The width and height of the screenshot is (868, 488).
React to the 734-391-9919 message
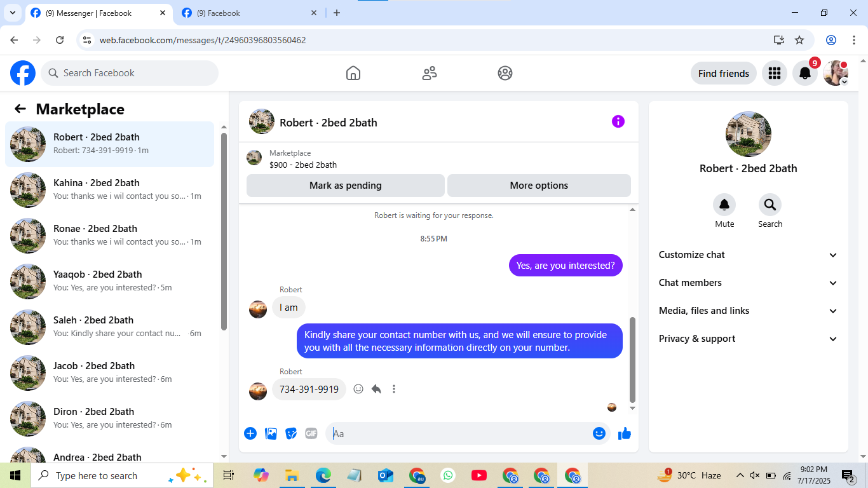coord(358,389)
